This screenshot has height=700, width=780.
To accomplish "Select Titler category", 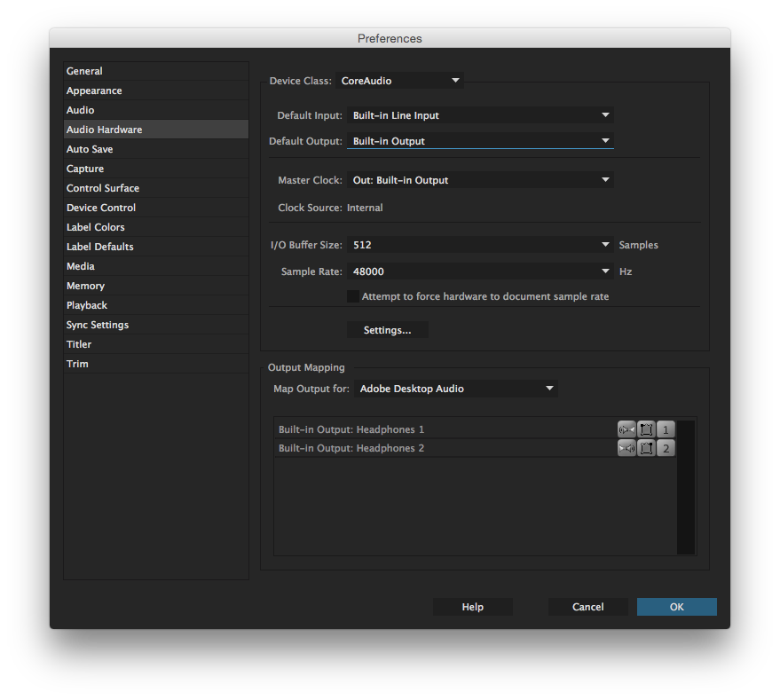I will [x=156, y=344].
